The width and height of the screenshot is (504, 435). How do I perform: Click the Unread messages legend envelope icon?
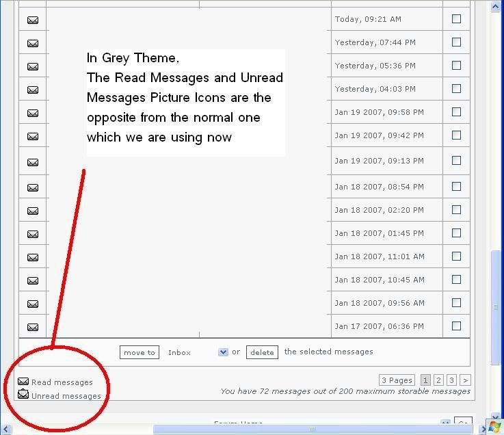pyautogui.click(x=23, y=395)
